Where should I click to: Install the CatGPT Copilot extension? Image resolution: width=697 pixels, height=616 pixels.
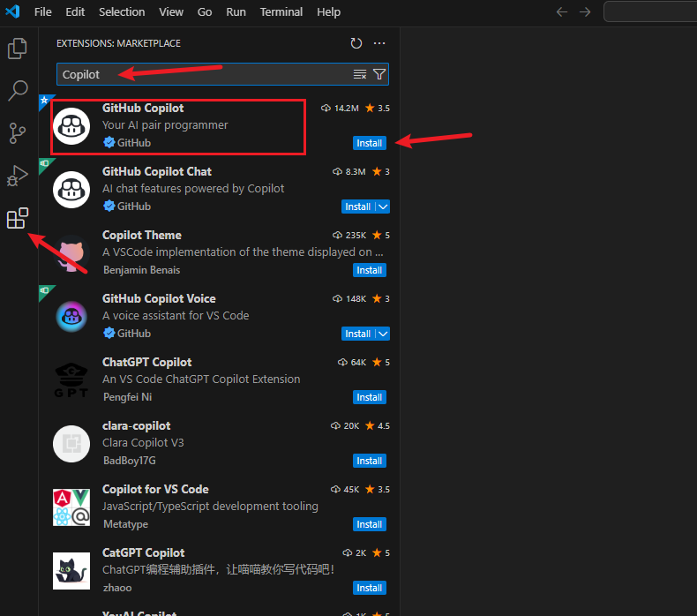370,589
